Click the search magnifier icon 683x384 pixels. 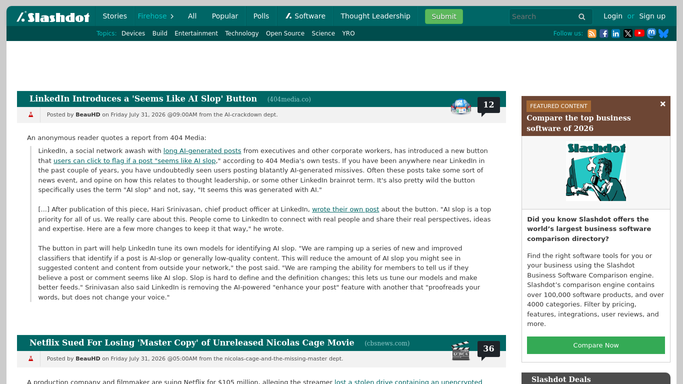(582, 17)
